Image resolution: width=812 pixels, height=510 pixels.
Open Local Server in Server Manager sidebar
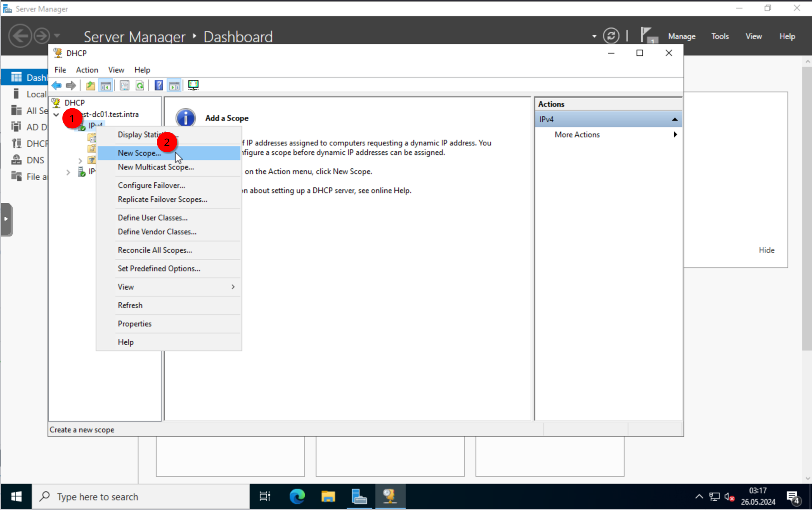click(29, 94)
